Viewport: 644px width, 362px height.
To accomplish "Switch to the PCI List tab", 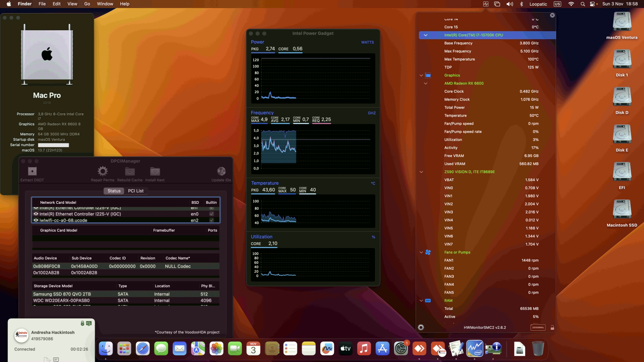I will tap(136, 191).
